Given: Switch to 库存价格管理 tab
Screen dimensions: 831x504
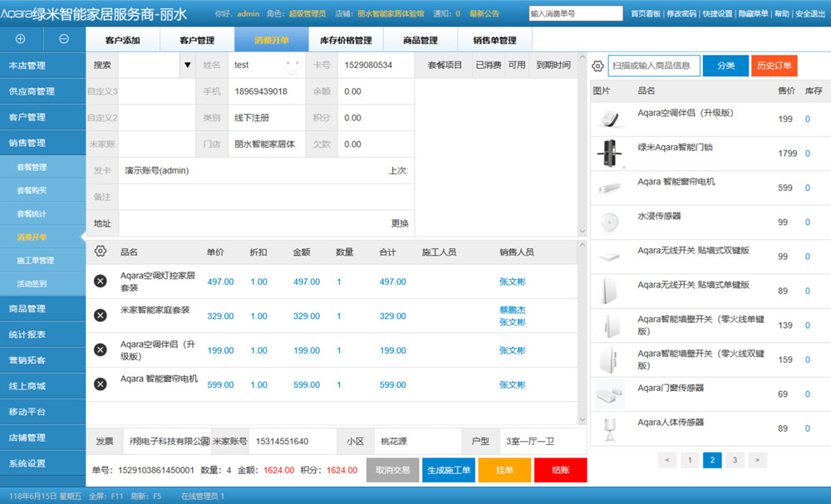Looking at the screenshot, I should [346, 40].
